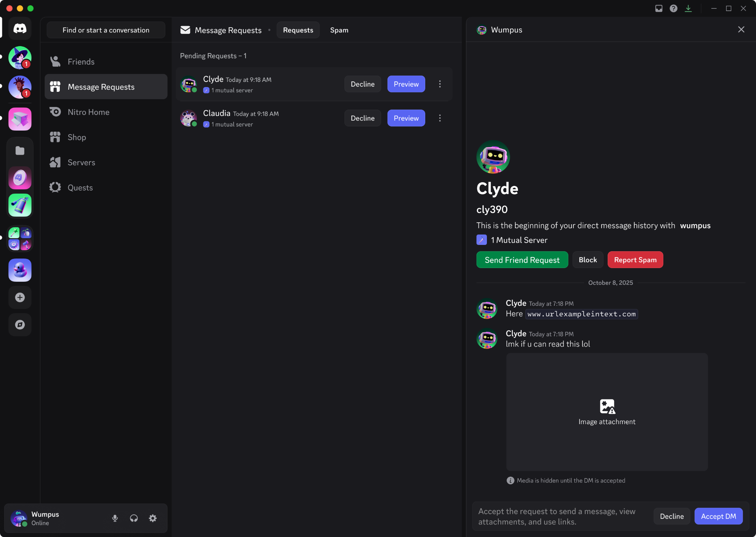Open Discord home via logo icon
This screenshot has height=537, width=756.
(x=20, y=28)
